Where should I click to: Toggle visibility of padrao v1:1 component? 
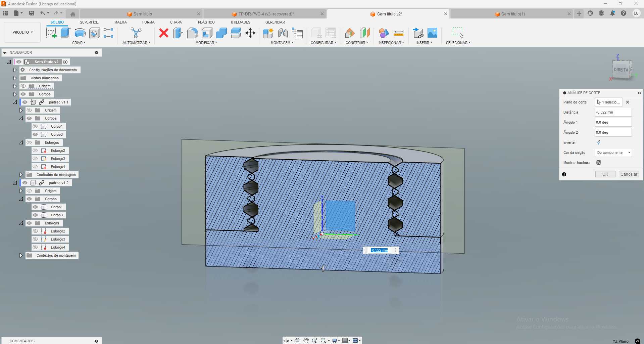25,102
